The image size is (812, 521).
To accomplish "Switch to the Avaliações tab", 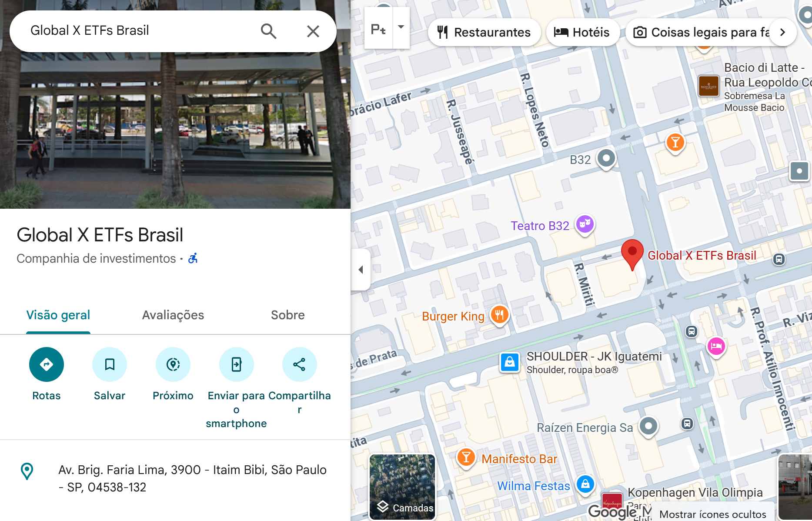I will tap(173, 315).
